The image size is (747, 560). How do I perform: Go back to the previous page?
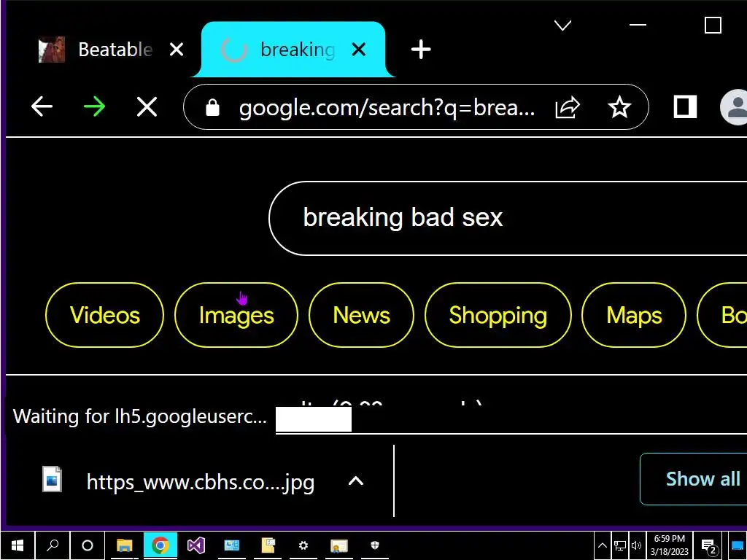click(x=42, y=106)
